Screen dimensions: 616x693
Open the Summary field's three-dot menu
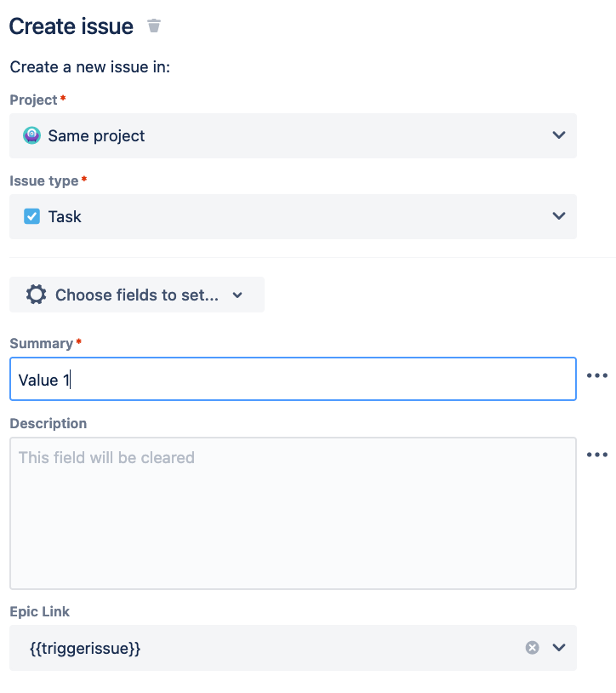pos(597,375)
